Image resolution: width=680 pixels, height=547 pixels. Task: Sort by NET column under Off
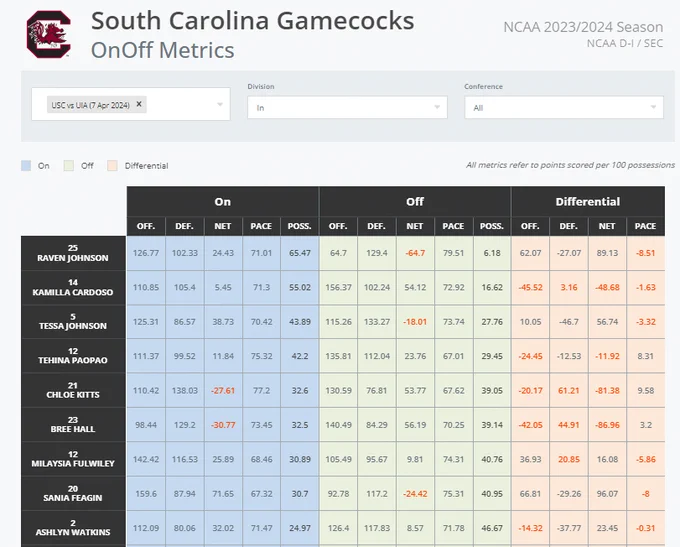tap(415, 226)
